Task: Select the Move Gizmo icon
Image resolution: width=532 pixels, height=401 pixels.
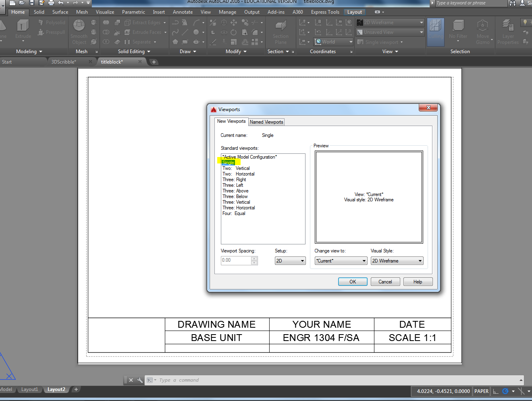Action: (x=483, y=32)
